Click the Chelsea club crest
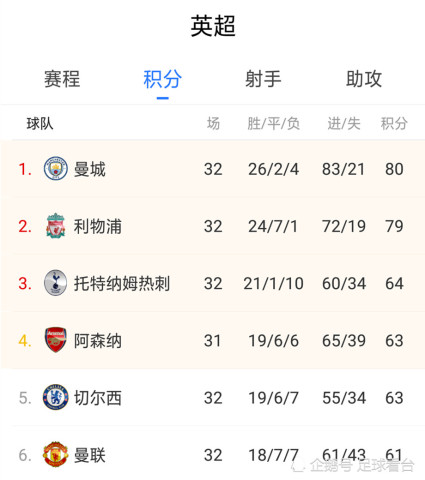Image resolution: width=425 pixels, height=480 pixels. coord(56,397)
